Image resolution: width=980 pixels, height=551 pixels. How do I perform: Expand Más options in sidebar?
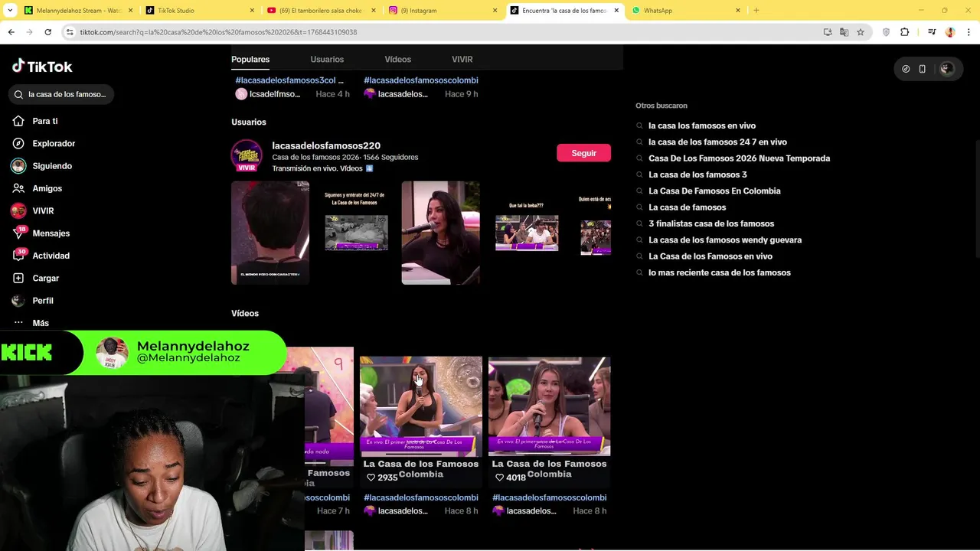tap(40, 323)
